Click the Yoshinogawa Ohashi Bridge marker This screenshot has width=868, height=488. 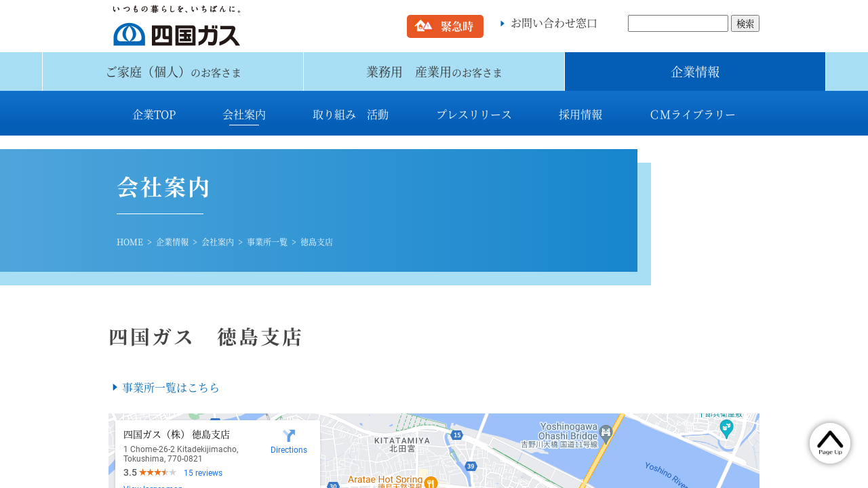click(606, 431)
